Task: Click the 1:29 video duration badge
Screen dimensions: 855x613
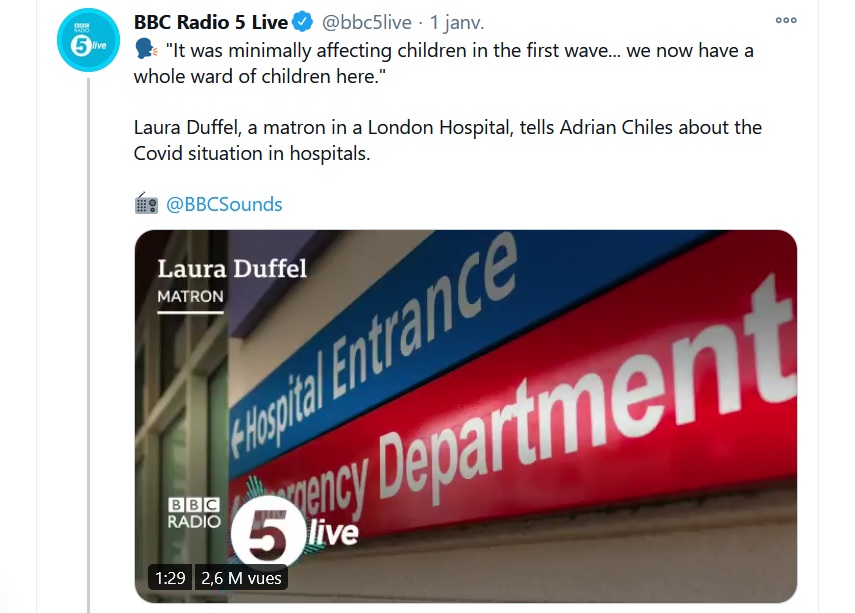Action: tap(170, 578)
